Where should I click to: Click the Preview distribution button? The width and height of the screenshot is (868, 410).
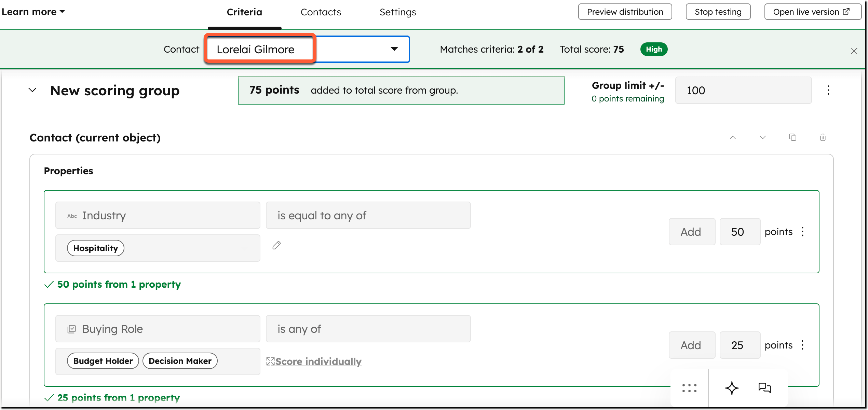[625, 12]
